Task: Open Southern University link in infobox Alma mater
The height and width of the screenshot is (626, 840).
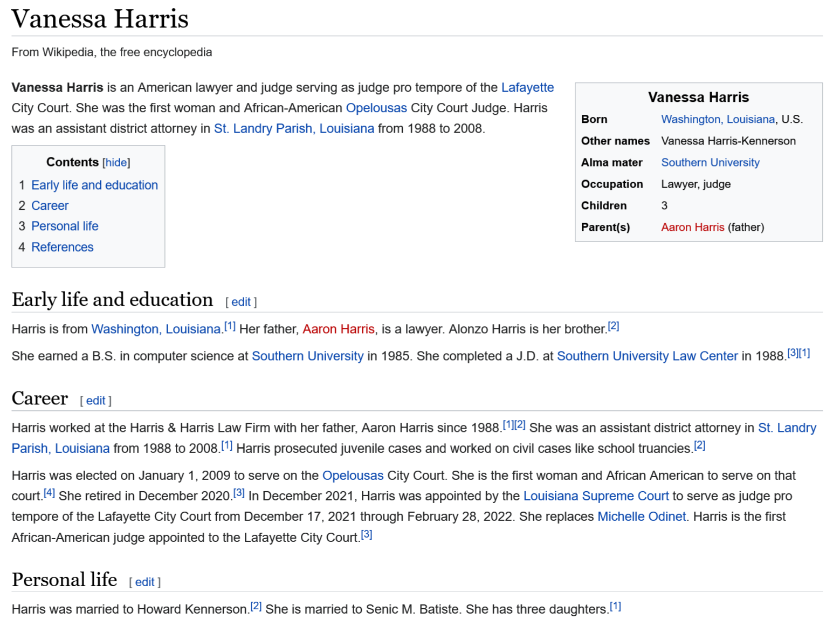Action: pyautogui.click(x=710, y=162)
